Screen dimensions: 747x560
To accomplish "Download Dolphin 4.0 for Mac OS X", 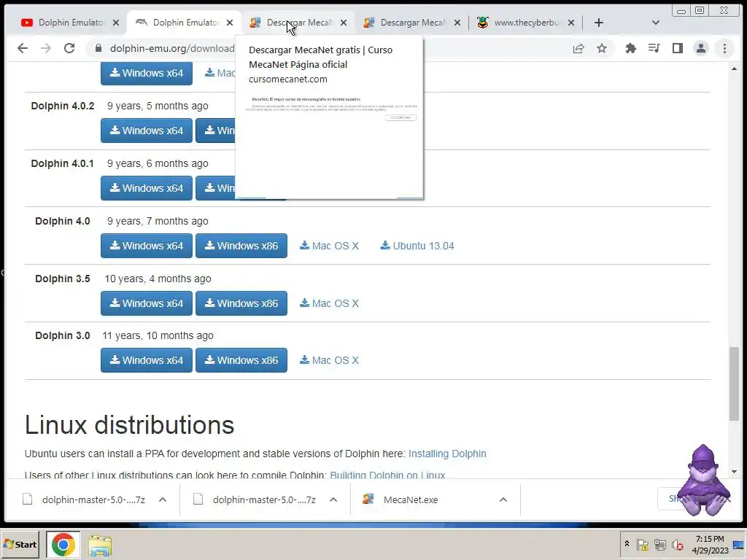I will 329,246.
